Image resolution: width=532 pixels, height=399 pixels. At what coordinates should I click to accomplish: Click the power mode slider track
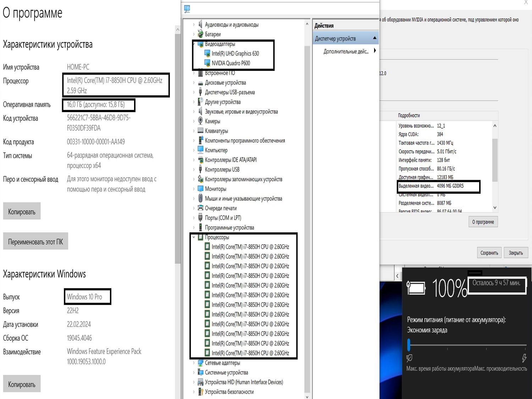468,345
